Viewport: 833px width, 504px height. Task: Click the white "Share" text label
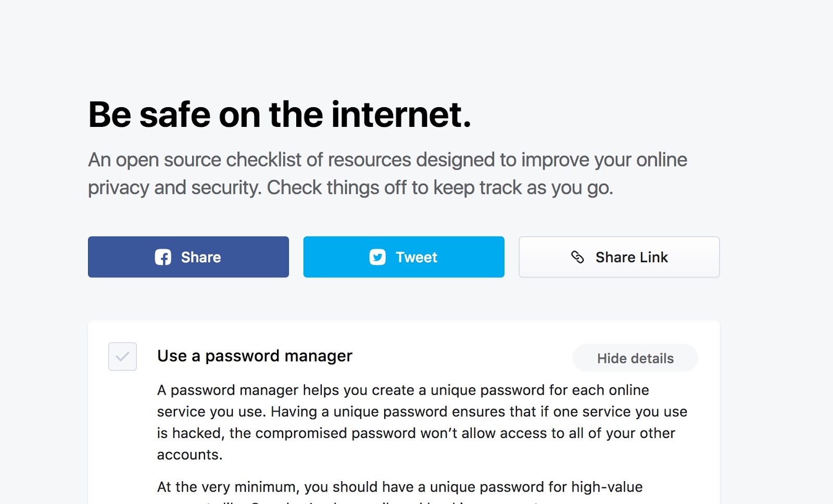[201, 257]
